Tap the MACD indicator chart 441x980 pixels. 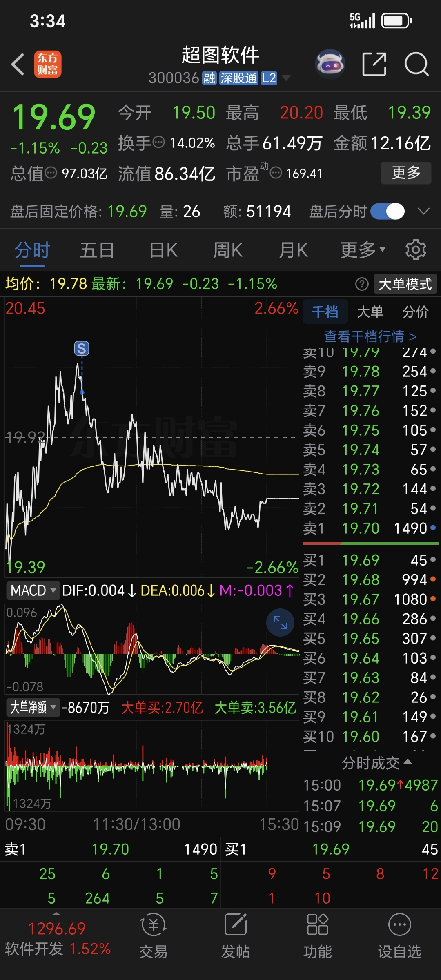tap(152, 648)
